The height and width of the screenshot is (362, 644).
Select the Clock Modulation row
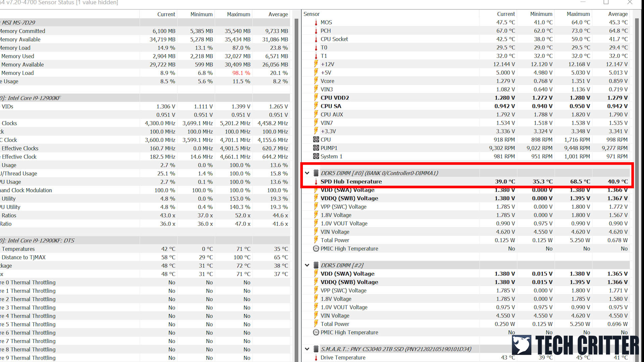pos(145,190)
